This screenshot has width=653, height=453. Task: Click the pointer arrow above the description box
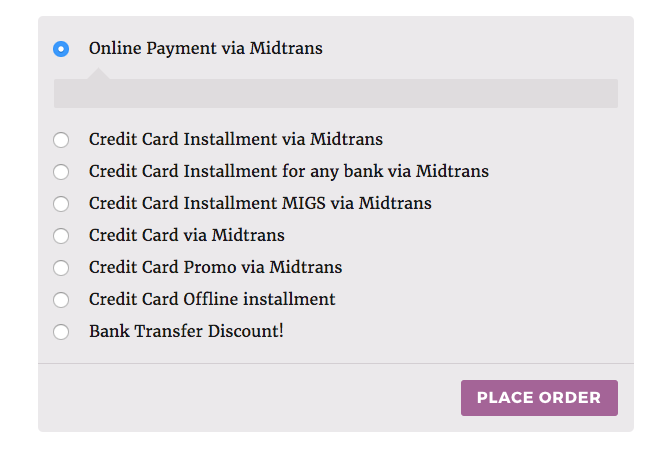tap(98, 73)
